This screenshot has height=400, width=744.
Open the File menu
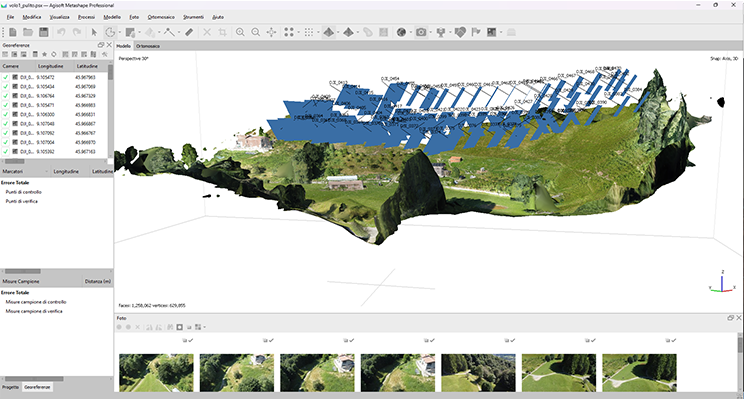[x=10, y=17]
